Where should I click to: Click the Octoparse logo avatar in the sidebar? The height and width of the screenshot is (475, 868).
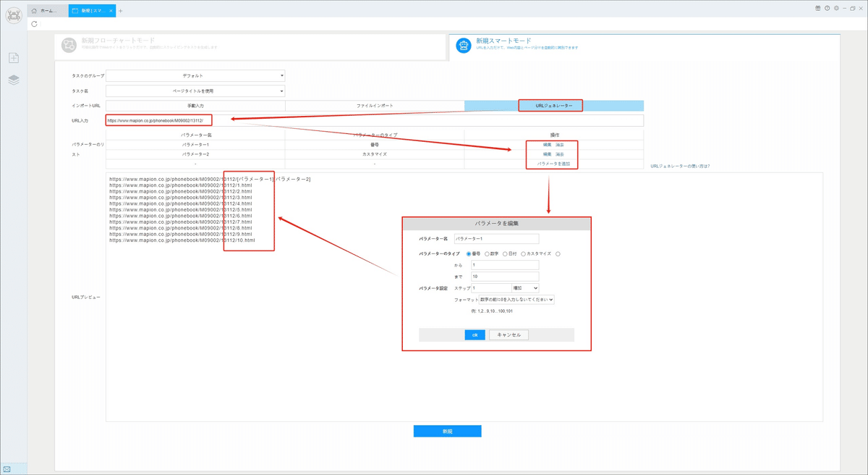tap(14, 15)
